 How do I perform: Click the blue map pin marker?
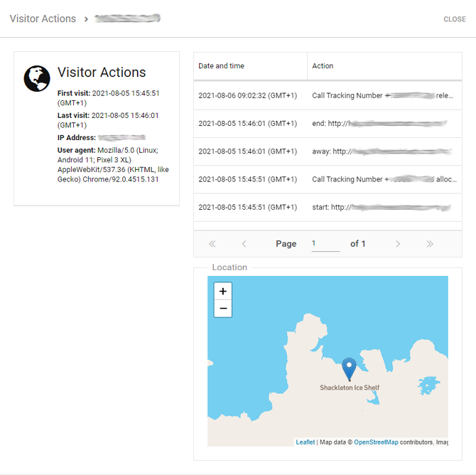tap(349, 369)
